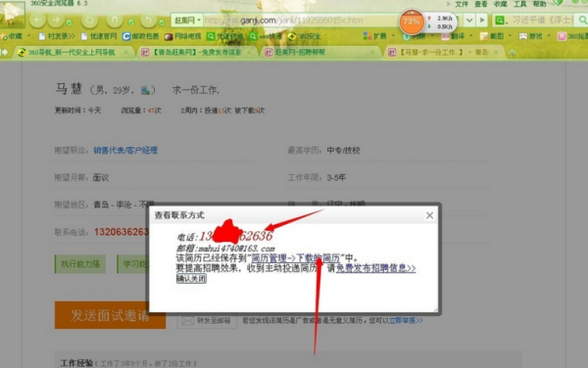This screenshot has width=588, height=368.
Task: Close the 360导航 tab
Action: [126, 53]
